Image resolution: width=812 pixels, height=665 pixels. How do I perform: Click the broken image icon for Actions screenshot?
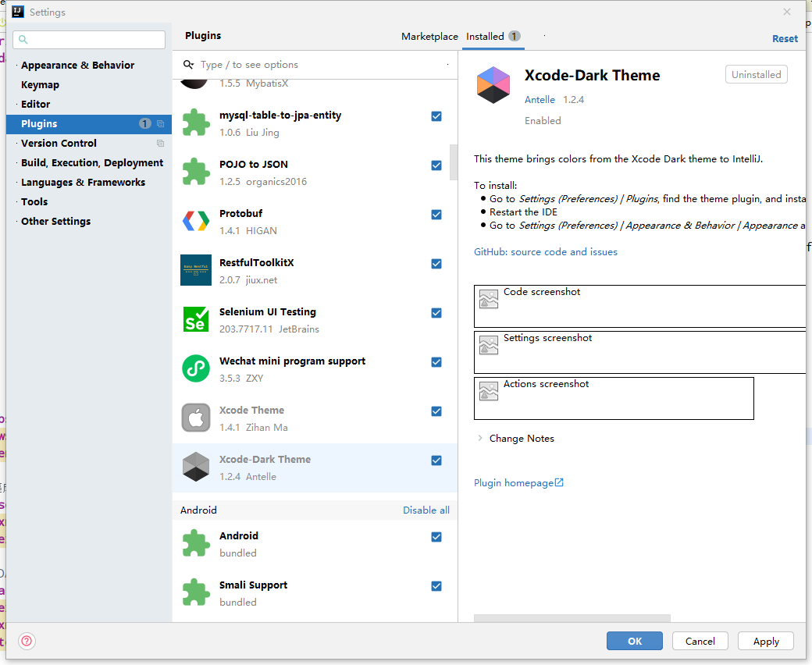point(488,391)
